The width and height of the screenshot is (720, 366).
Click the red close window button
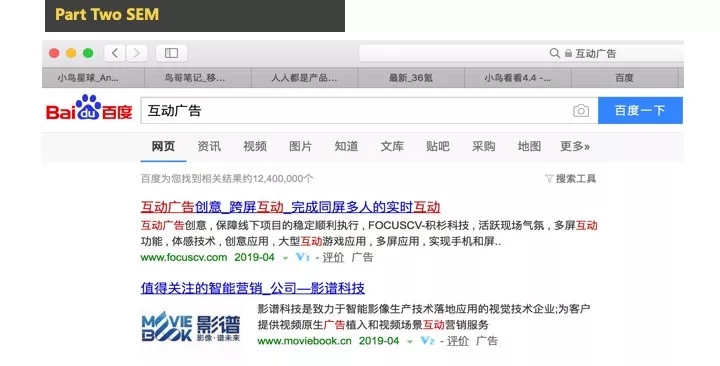[x=54, y=53]
